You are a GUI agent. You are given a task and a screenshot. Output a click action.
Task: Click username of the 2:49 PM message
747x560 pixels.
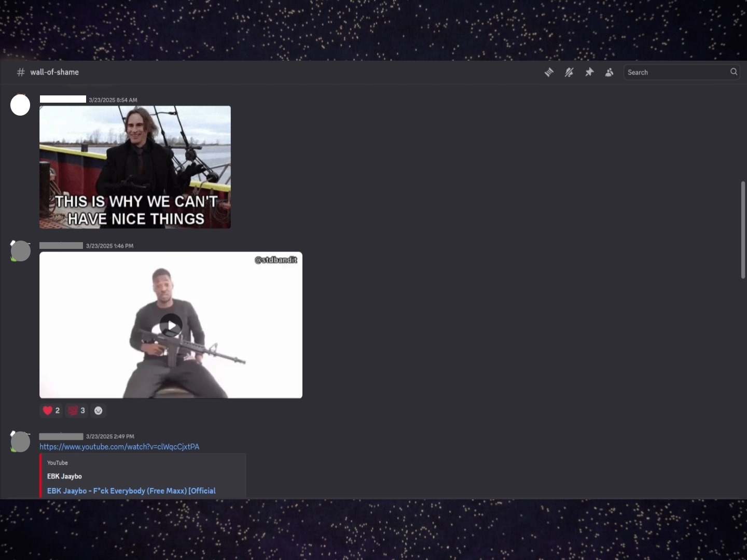pos(61,436)
